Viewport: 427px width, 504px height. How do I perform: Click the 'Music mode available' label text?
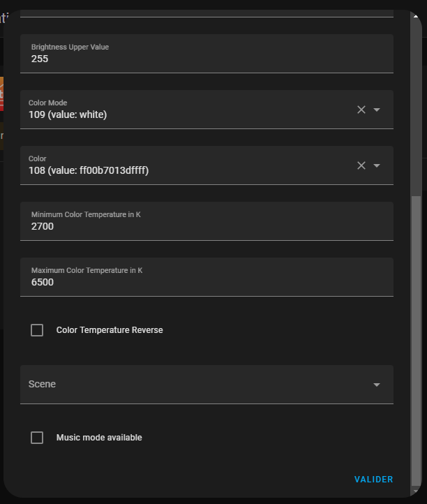coord(99,438)
